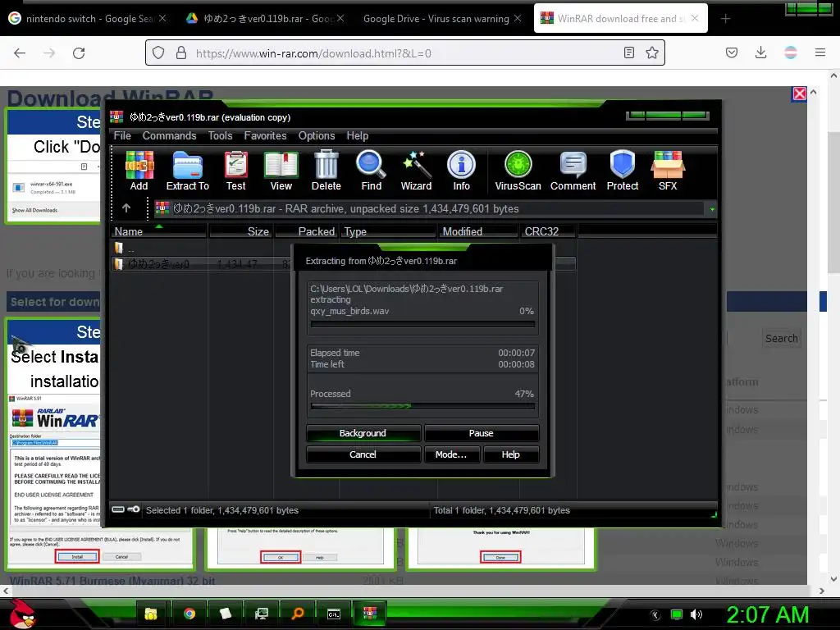Go up one folder level arrow

(126, 208)
